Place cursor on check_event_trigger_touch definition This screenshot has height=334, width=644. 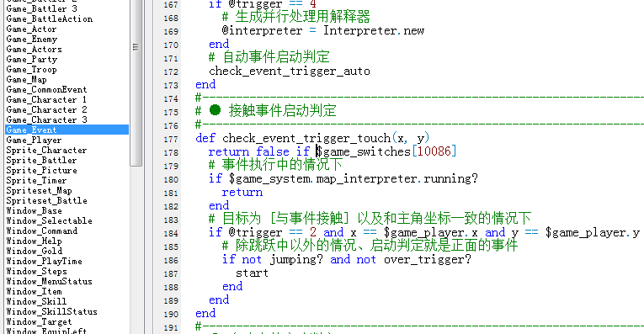pos(306,138)
